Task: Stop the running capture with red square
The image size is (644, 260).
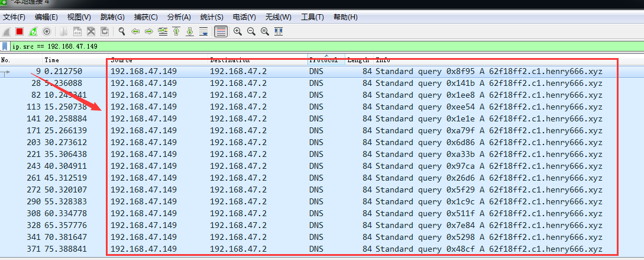Action: click(20, 31)
